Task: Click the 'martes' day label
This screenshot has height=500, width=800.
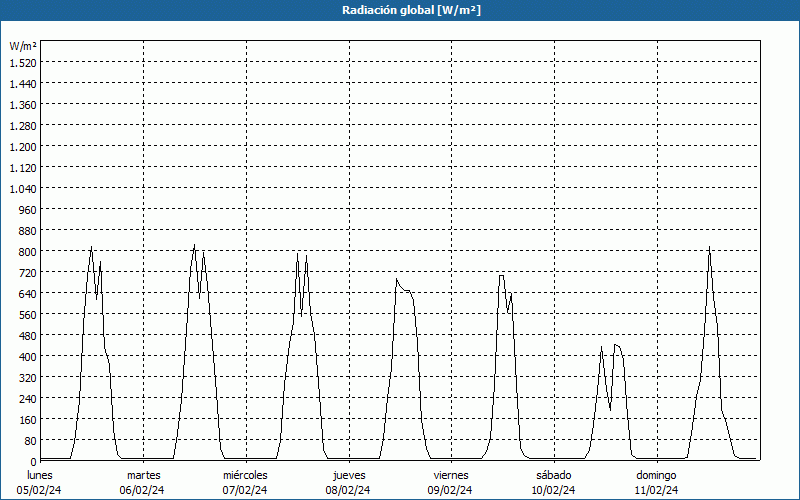Action: pyautogui.click(x=143, y=476)
